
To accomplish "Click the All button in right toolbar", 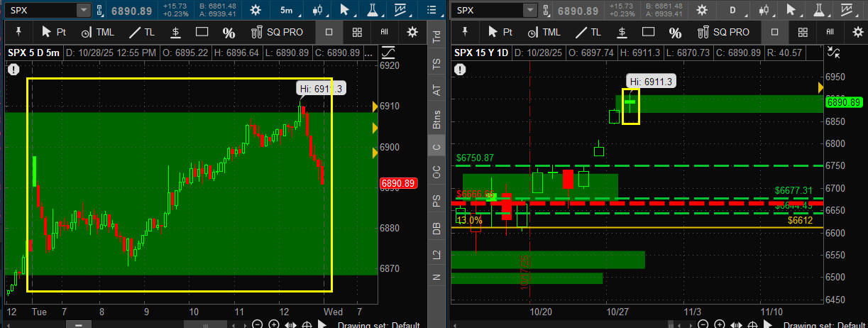I will 831,32.
